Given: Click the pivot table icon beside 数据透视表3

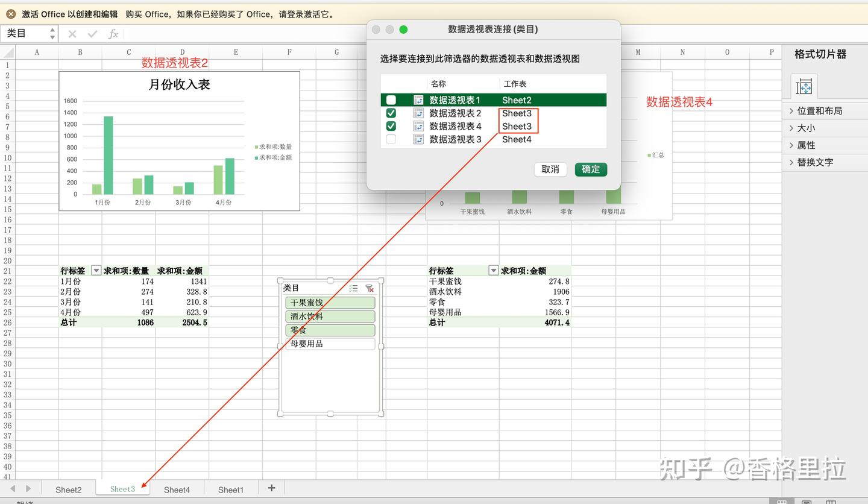Looking at the screenshot, I should coord(418,139).
